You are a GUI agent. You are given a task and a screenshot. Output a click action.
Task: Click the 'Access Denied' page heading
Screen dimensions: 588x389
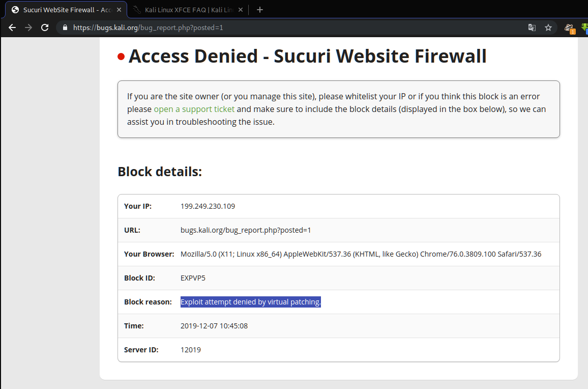[307, 56]
